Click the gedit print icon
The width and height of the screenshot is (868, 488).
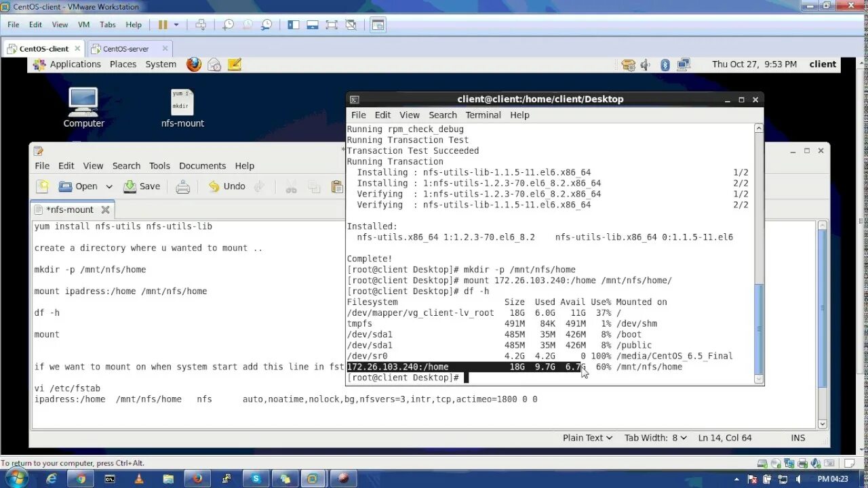[183, 186]
